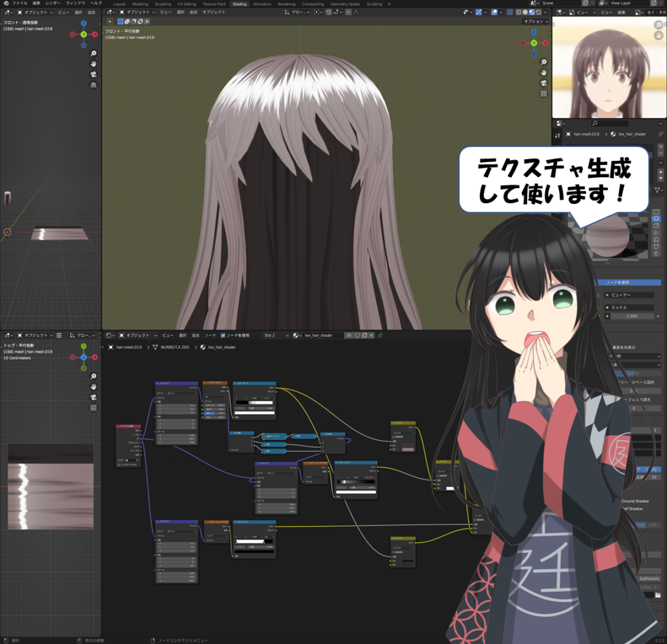
Task: Switch to Texture Paint workspace tab
Action: coord(214,4)
